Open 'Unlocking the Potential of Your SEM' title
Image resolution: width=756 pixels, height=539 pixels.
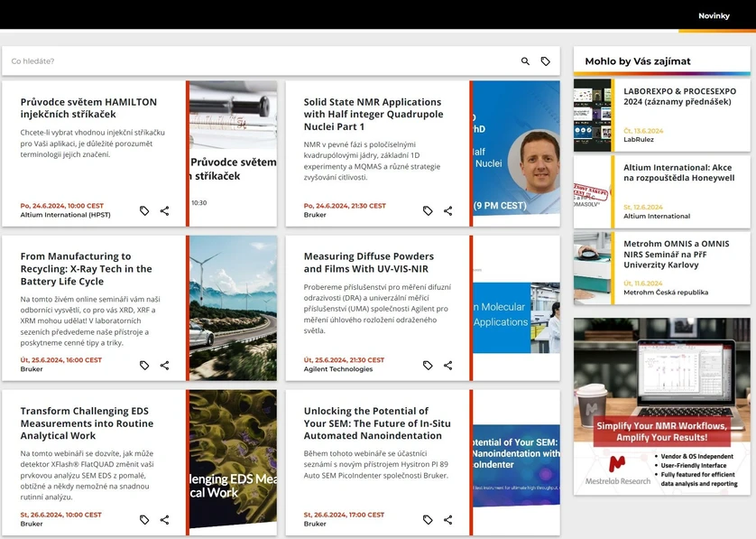coord(377,423)
